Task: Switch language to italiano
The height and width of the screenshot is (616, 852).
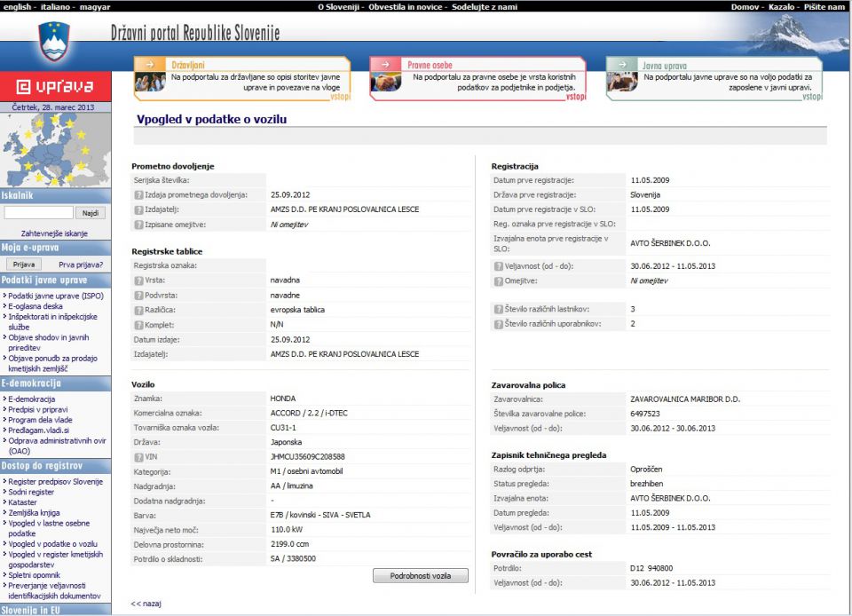Action: (x=55, y=6)
